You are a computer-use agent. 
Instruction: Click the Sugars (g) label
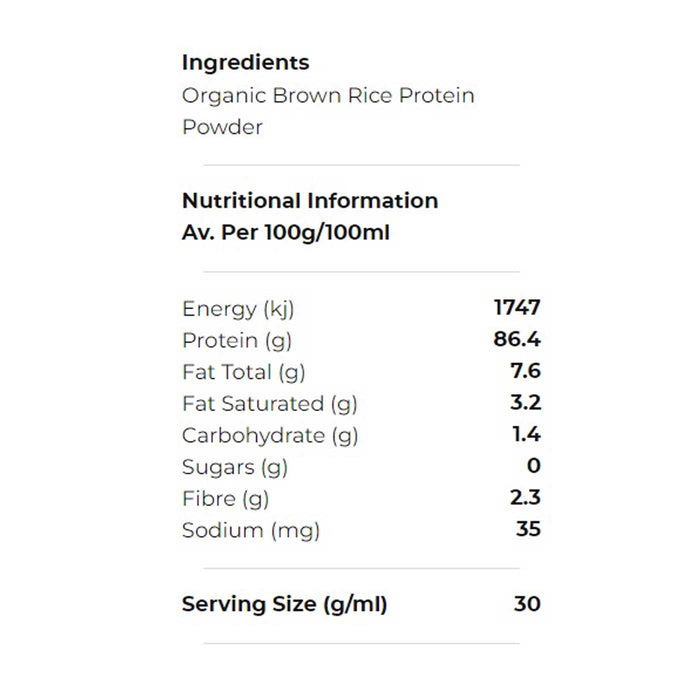coord(235,467)
